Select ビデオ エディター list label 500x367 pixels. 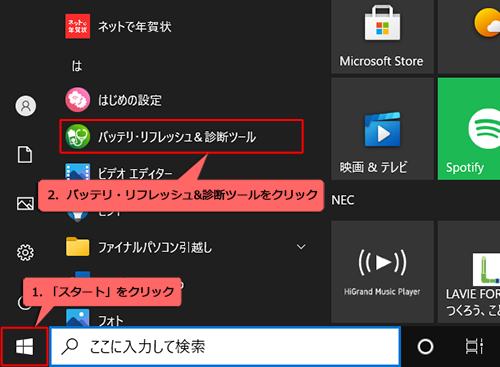coord(135,173)
